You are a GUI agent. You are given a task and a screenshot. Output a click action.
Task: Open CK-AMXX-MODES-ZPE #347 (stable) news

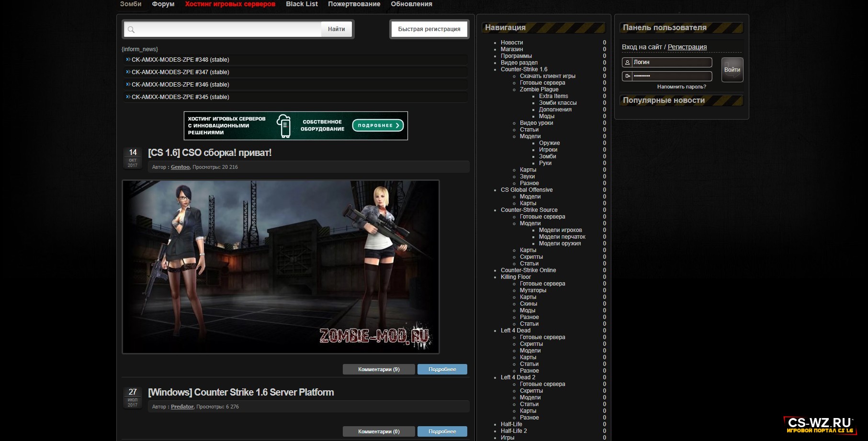click(x=180, y=72)
